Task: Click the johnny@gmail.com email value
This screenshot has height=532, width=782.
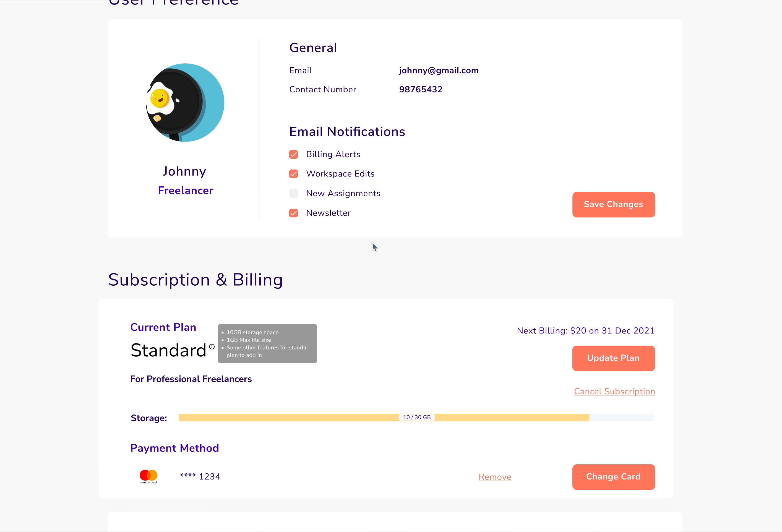Action: pyautogui.click(x=439, y=70)
